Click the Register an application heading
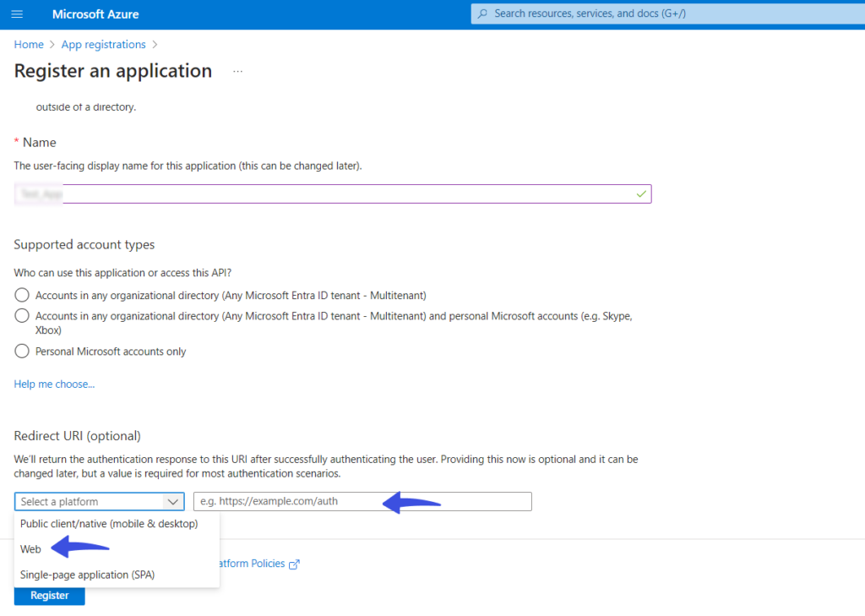This screenshot has width=865, height=616. [113, 71]
